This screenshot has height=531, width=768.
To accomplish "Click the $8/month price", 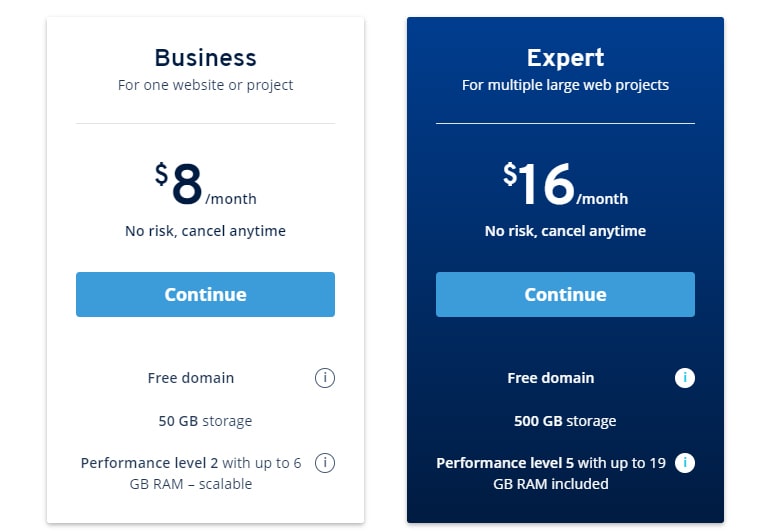I will (205, 184).
